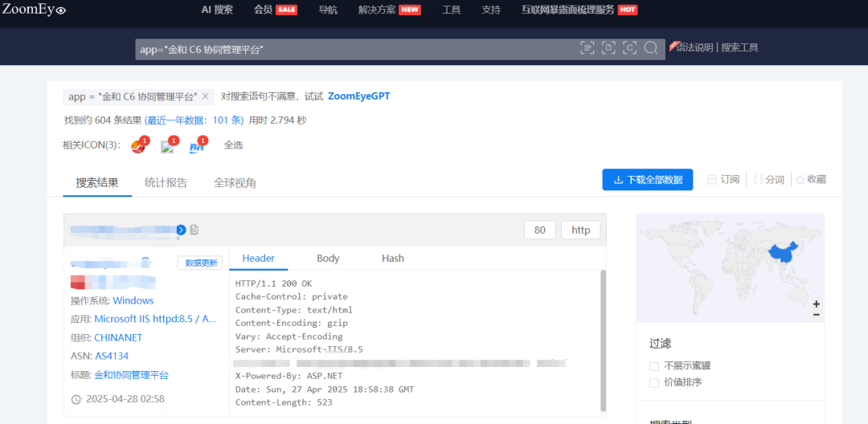Click the Windows operating system link
Viewport: 868px width, 424px height.
coord(133,300)
